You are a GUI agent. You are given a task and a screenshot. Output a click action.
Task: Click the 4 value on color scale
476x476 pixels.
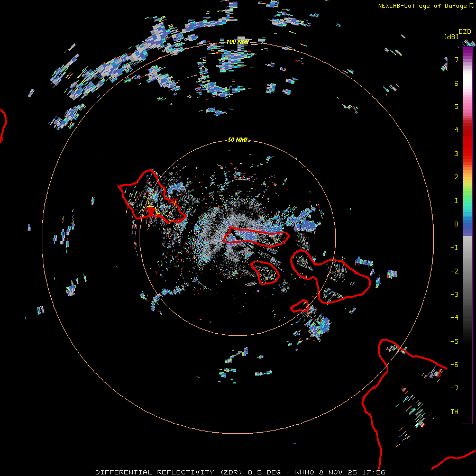pyautogui.click(x=456, y=130)
